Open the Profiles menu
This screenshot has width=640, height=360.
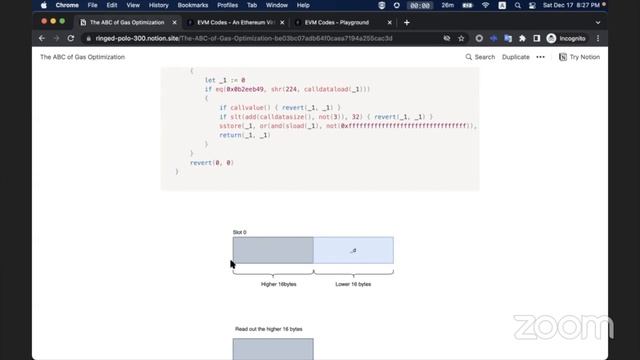[x=228, y=5]
